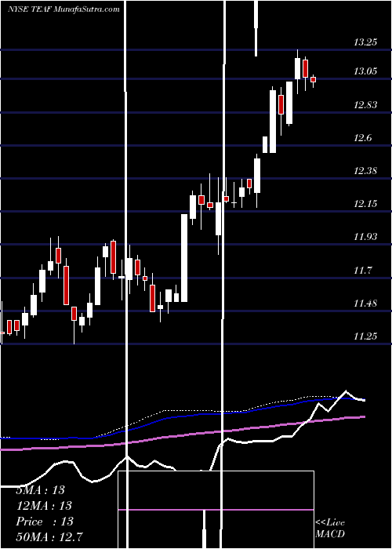Click the NYSE TEAF MunafaSutra.com title text
Screen dimensions: 392x549
[64, 9]
